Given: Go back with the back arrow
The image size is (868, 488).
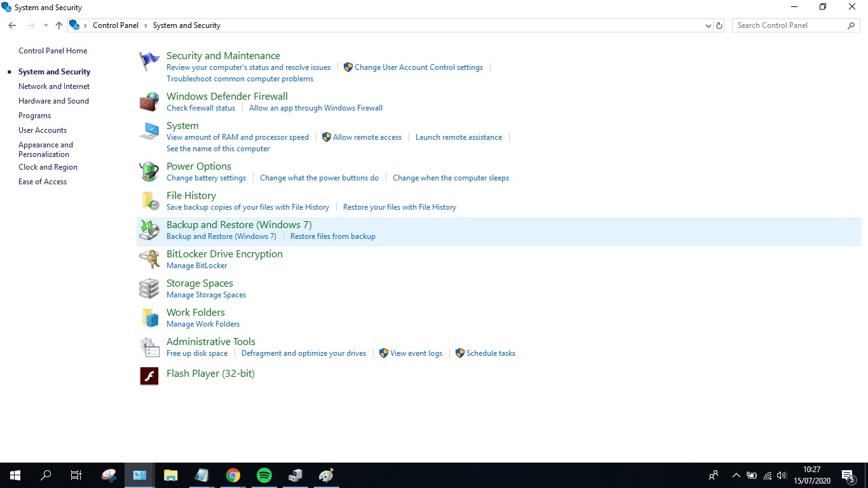Looking at the screenshot, I should tap(12, 25).
